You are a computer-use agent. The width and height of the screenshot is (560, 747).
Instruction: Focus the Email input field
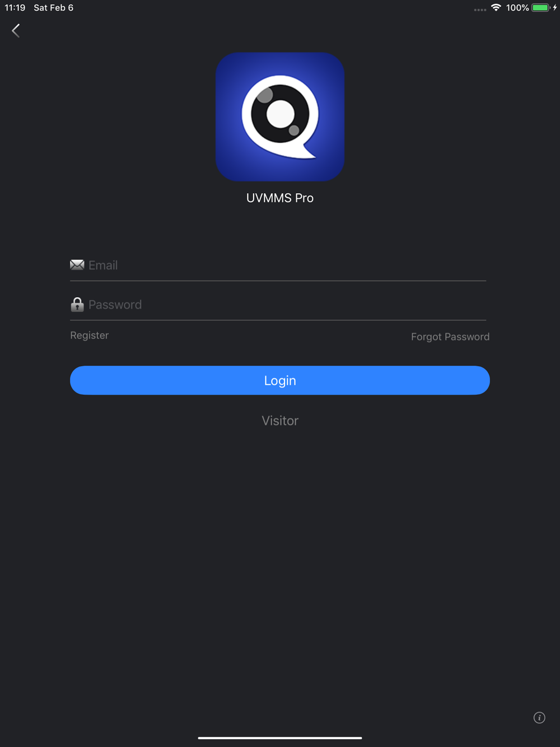pyautogui.click(x=278, y=265)
